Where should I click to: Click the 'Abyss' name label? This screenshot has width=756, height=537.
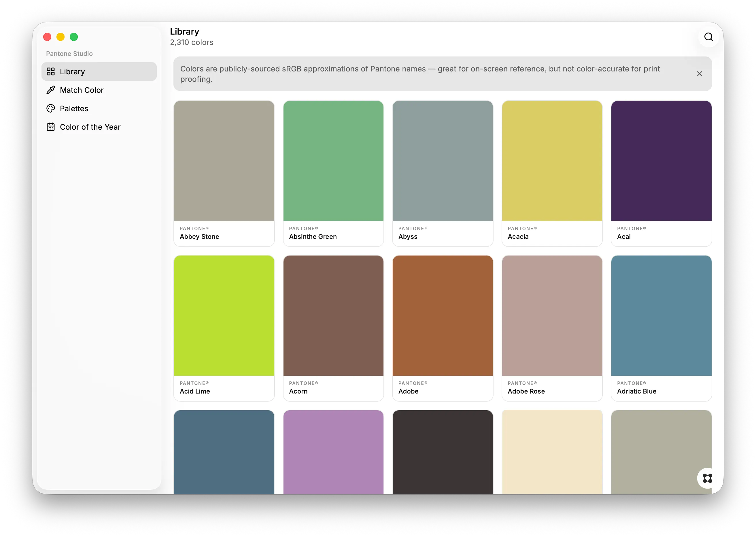pyautogui.click(x=408, y=237)
